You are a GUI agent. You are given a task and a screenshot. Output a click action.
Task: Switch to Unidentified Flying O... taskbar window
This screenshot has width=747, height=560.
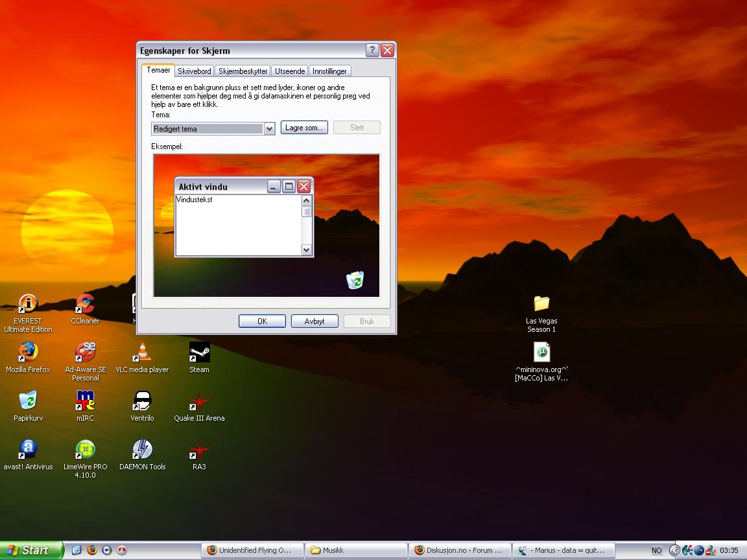click(x=252, y=550)
